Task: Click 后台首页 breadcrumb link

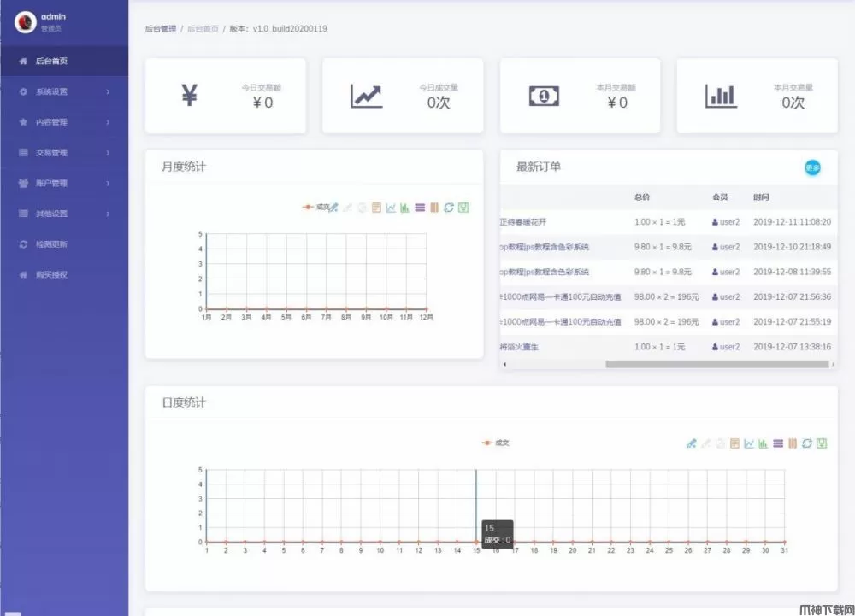Action: [x=203, y=29]
